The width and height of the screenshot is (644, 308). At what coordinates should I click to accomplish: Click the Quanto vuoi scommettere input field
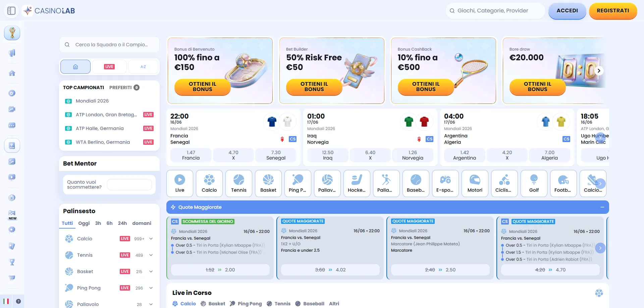click(129, 185)
